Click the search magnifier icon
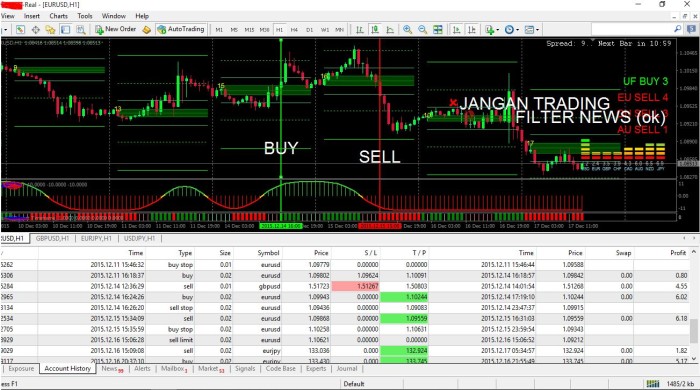Screen dimensions: 700x390 [677, 29]
